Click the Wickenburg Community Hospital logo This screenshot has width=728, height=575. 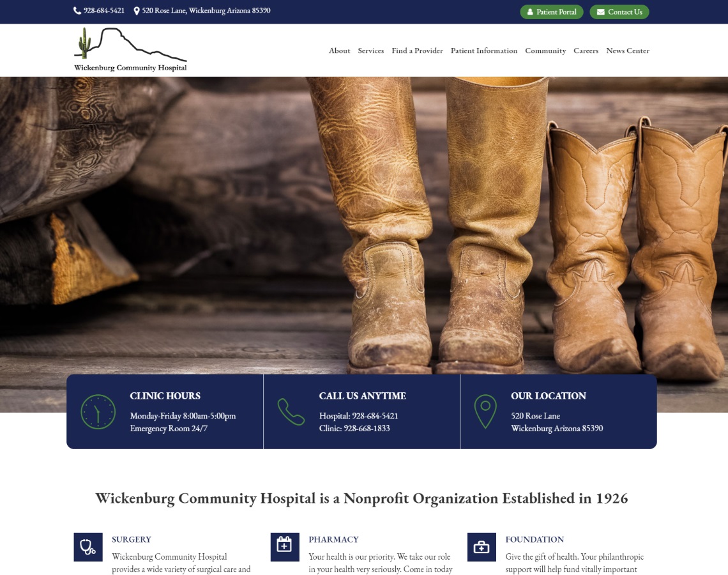pyautogui.click(x=130, y=50)
